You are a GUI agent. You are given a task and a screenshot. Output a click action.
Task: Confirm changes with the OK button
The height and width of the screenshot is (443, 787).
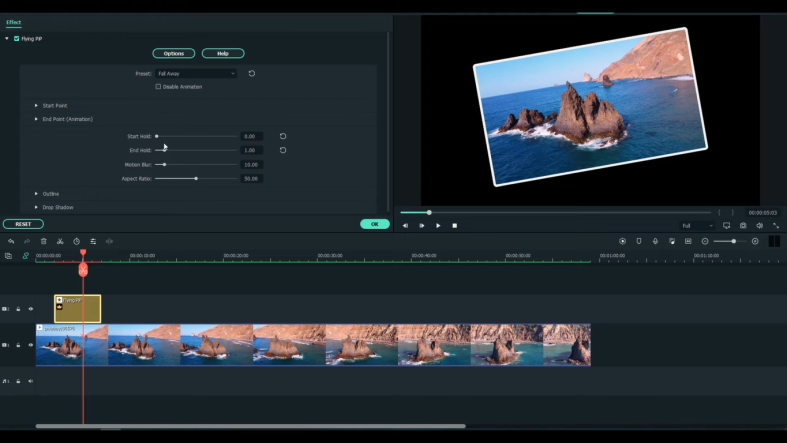375,224
